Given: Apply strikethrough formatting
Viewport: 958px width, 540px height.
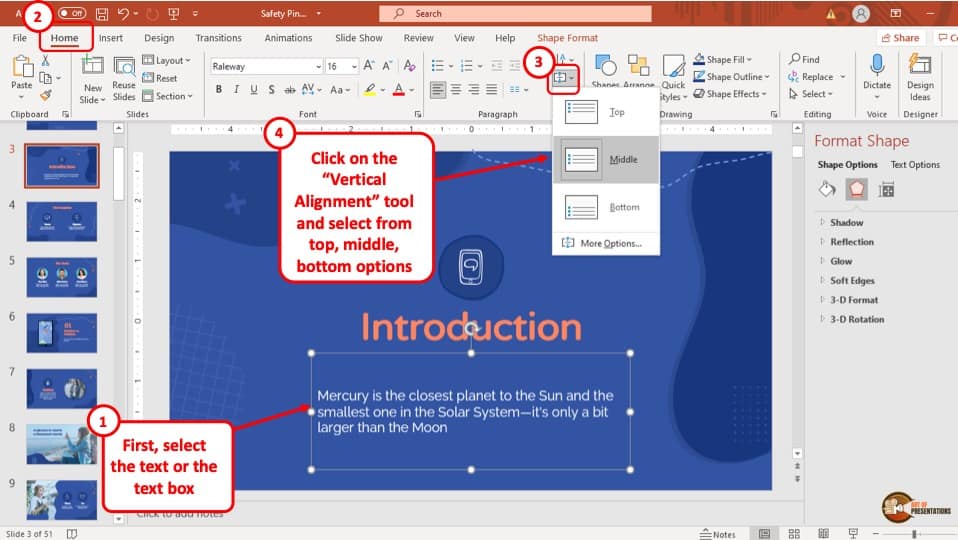Looking at the screenshot, I should pos(290,90).
